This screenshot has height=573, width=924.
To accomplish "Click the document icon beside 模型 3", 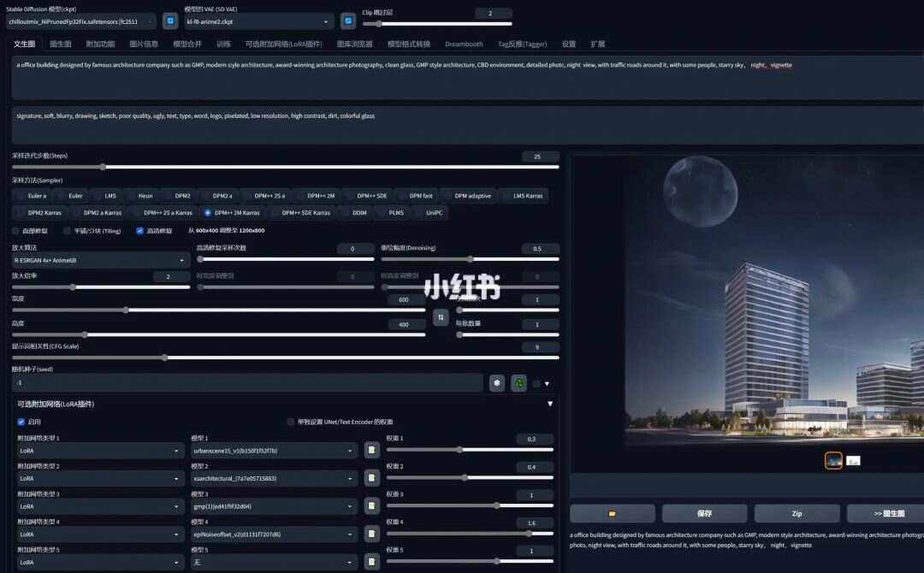I will click(x=371, y=506).
